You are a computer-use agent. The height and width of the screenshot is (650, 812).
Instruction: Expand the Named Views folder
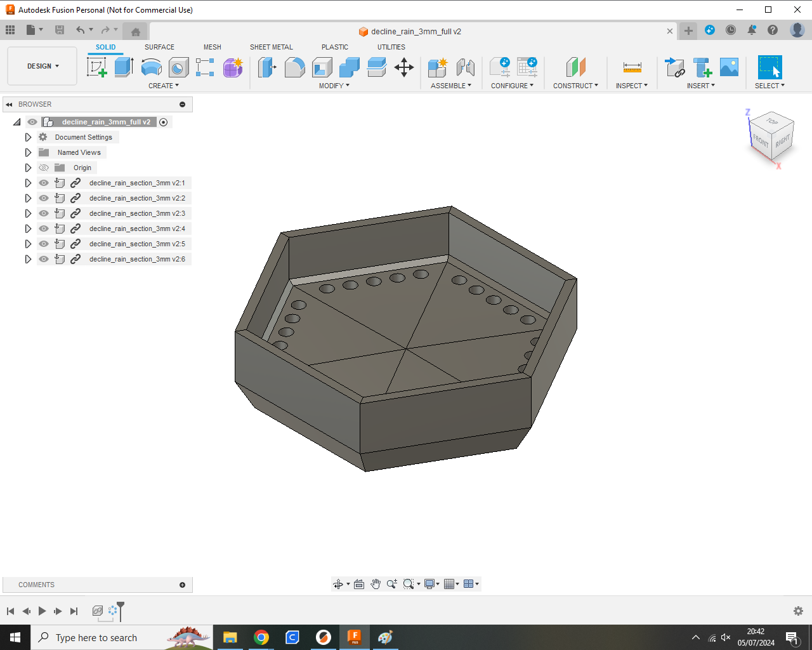(27, 152)
